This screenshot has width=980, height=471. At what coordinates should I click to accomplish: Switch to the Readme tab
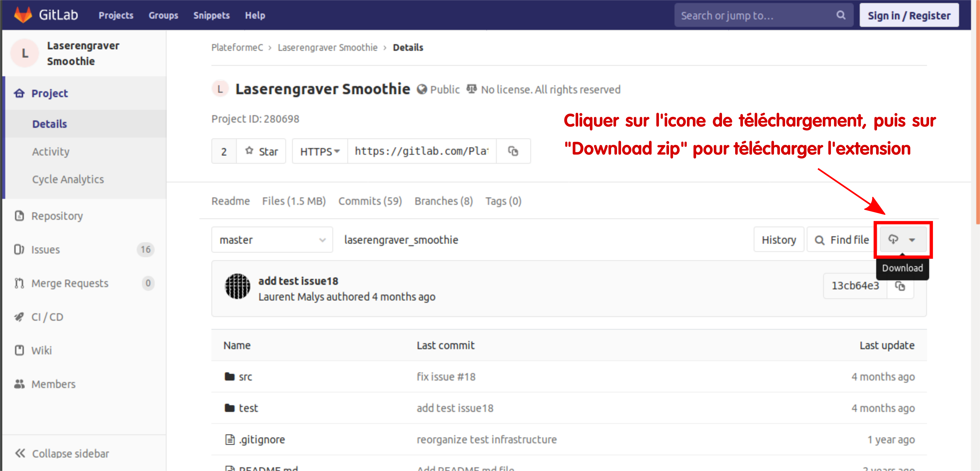(231, 201)
